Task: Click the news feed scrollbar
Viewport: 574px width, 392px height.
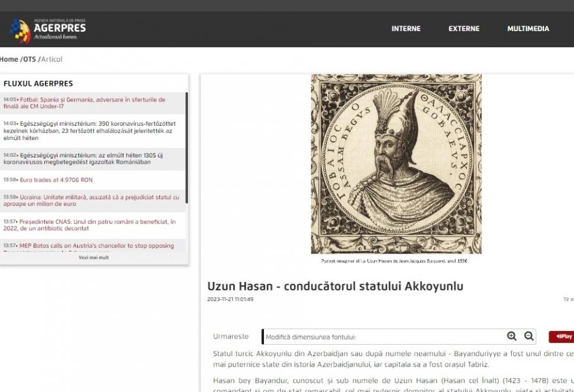Action: 187,148
